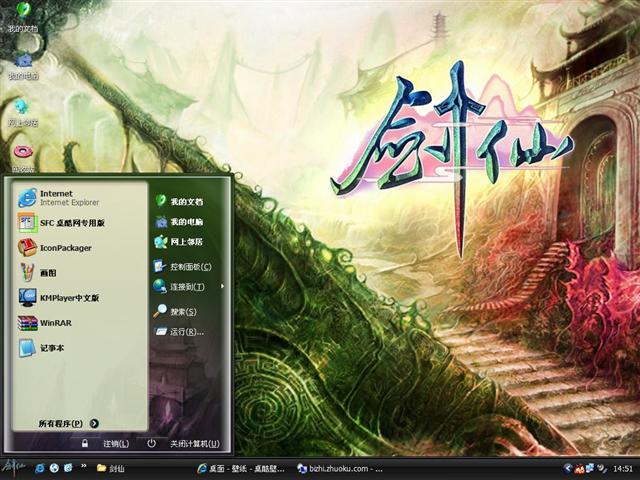Expand hidden system tray icons arrow
640x480 pixels.
(x=567, y=468)
